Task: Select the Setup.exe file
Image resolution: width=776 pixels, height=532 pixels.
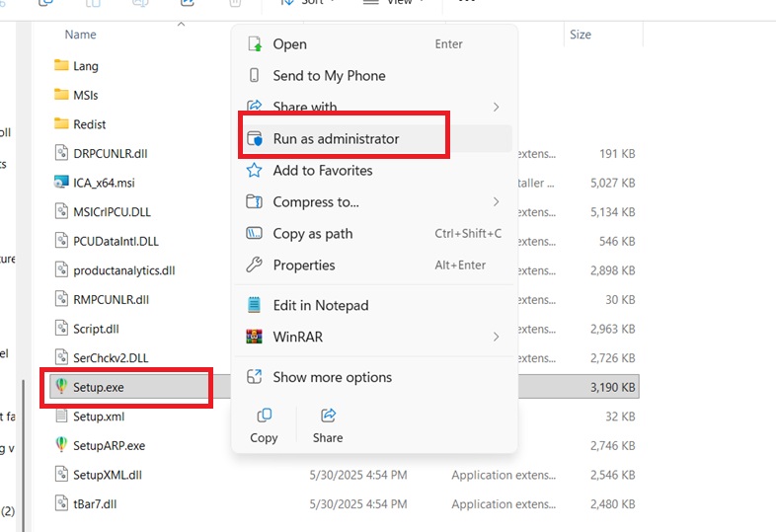Action: tap(99, 387)
